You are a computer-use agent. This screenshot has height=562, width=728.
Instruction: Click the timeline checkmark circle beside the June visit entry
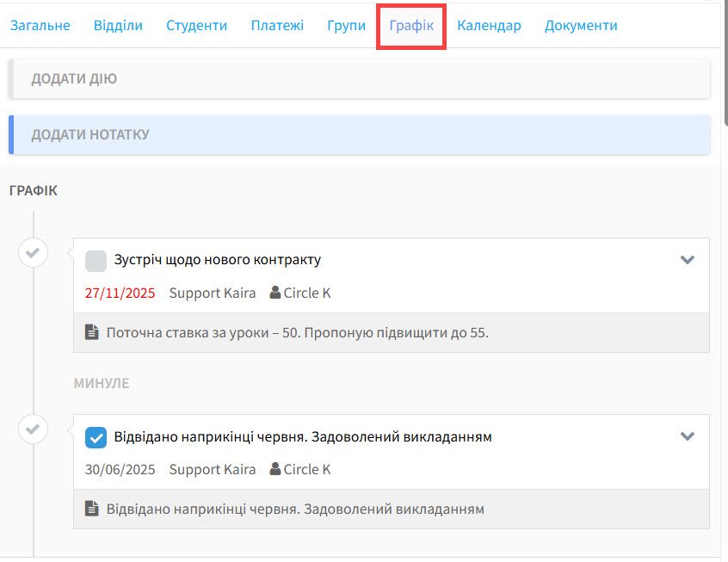pyautogui.click(x=33, y=429)
